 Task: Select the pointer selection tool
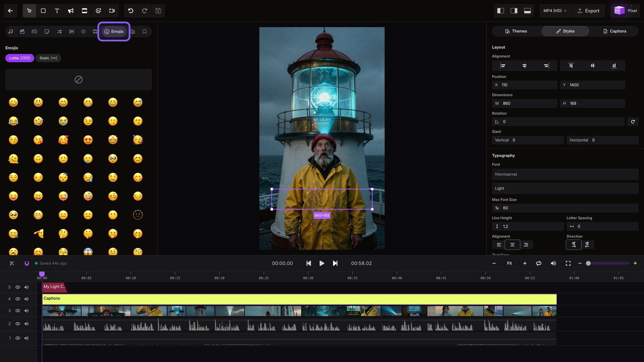tap(29, 11)
